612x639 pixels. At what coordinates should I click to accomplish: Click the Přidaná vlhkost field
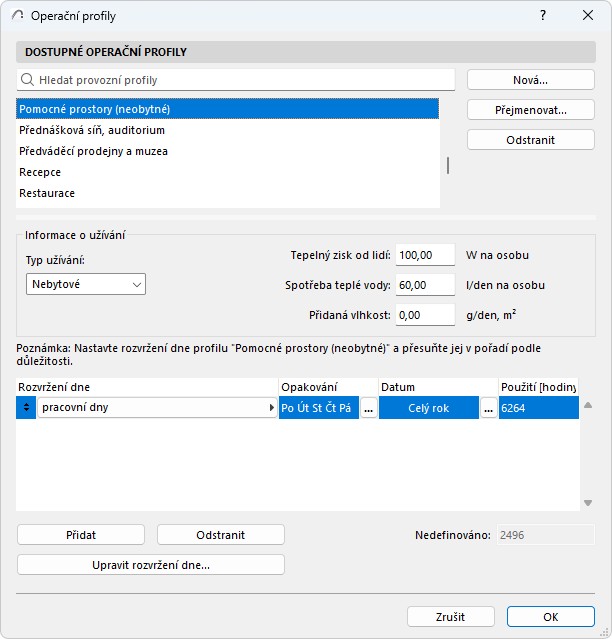[425, 315]
